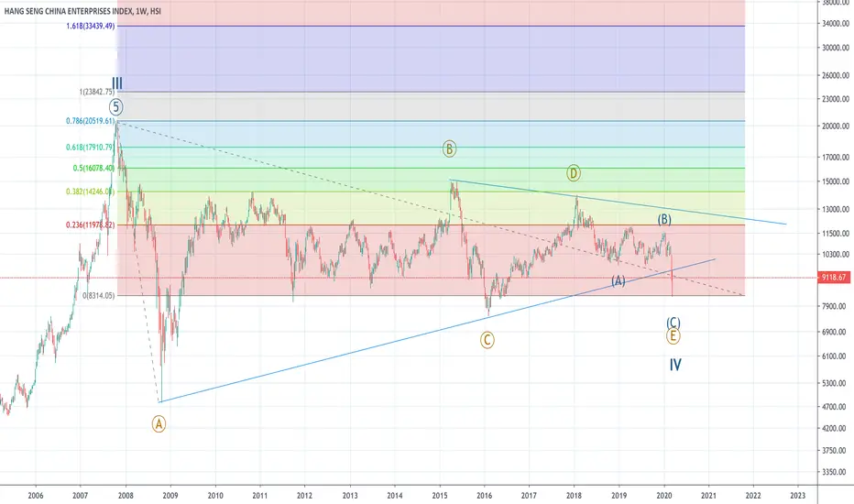854x504 pixels.
Task: Click the 17000.00 price axis label
Action: (836, 158)
